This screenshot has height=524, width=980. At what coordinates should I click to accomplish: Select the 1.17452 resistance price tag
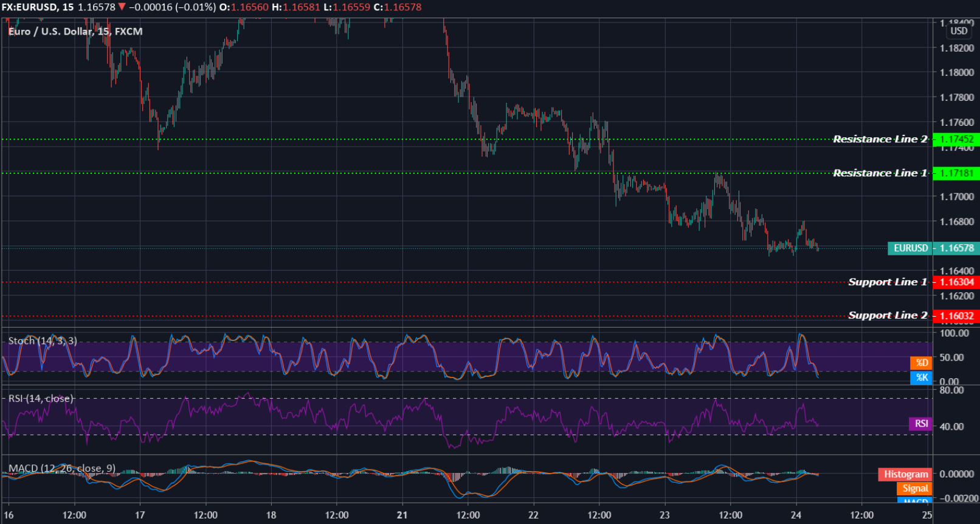coord(956,139)
